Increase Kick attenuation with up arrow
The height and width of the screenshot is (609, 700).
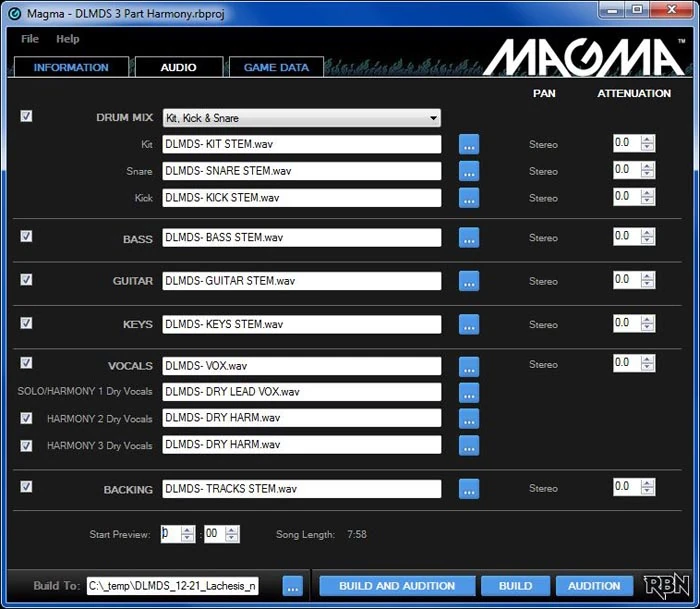coord(647,193)
